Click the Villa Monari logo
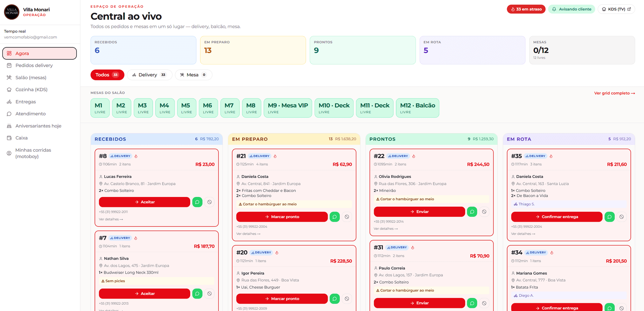The height and width of the screenshot is (311, 644). coord(12,12)
